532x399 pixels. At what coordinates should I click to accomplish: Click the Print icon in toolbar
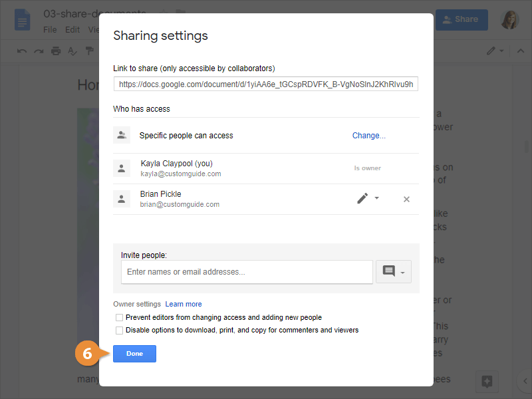click(56, 51)
